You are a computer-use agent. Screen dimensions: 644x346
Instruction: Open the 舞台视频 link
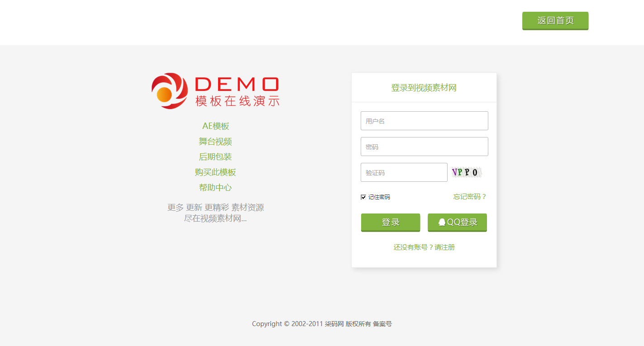click(x=215, y=142)
